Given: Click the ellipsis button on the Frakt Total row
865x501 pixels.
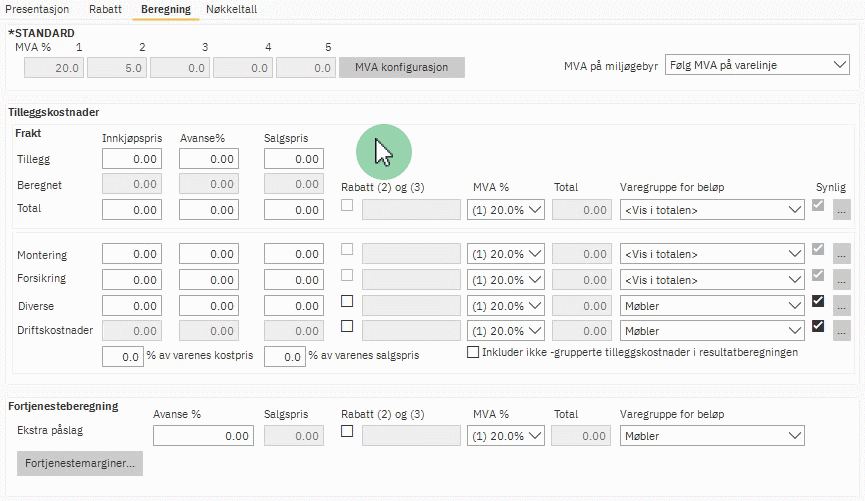Looking at the screenshot, I should click(841, 210).
